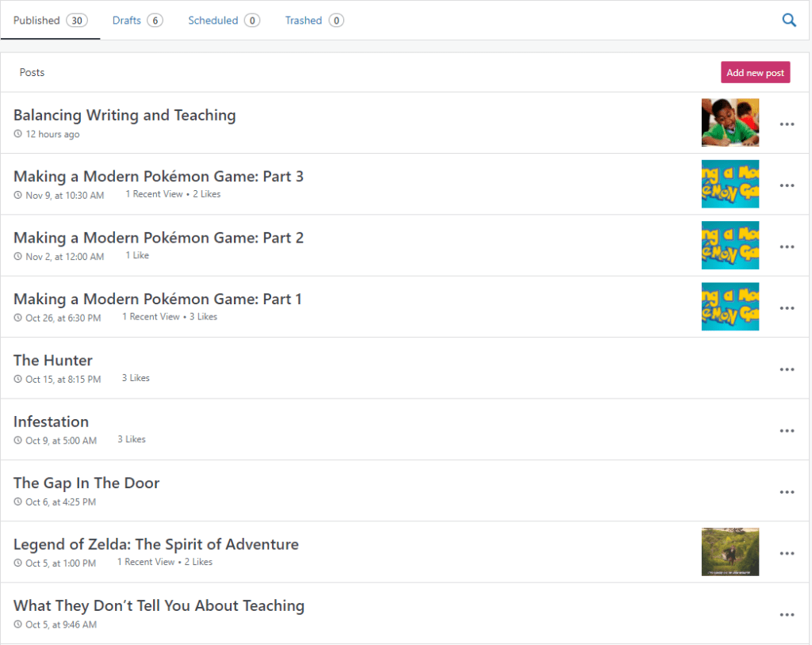Open ellipsis menu for Pokémon Game Part 1
The image size is (812, 645).
tap(787, 308)
